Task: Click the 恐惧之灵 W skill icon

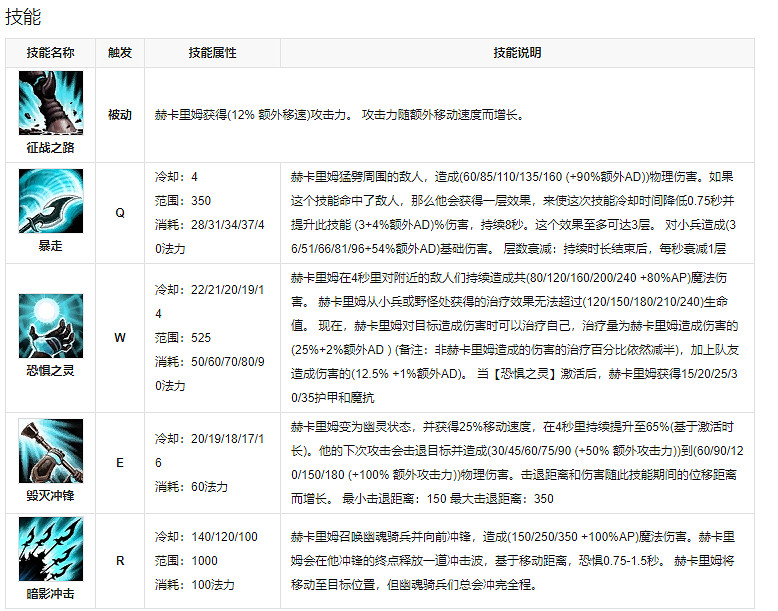Action: 51,326
